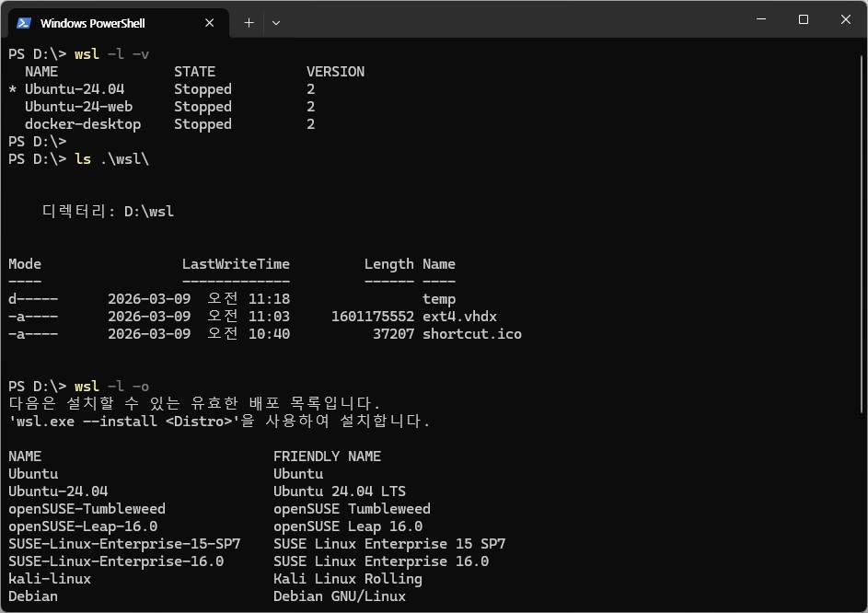
Task: Click the 'openSUSE-Tumbleweed' distro name
Action: pos(87,509)
